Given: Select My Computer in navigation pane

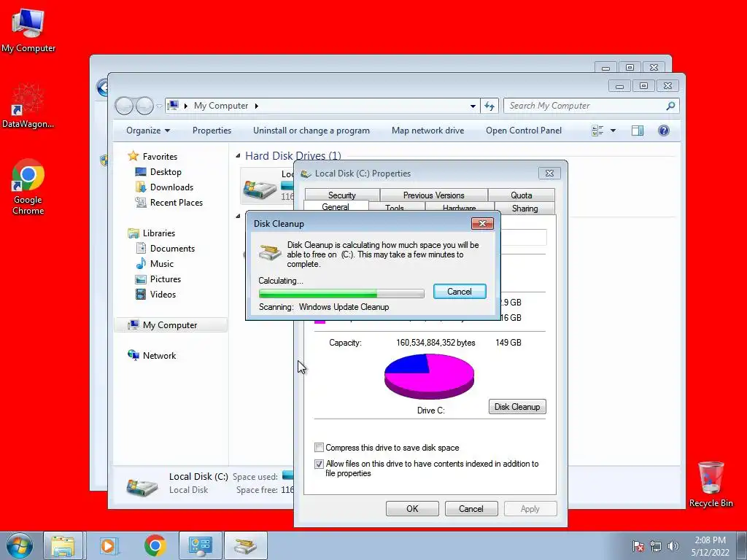Looking at the screenshot, I should click(x=169, y=324).
